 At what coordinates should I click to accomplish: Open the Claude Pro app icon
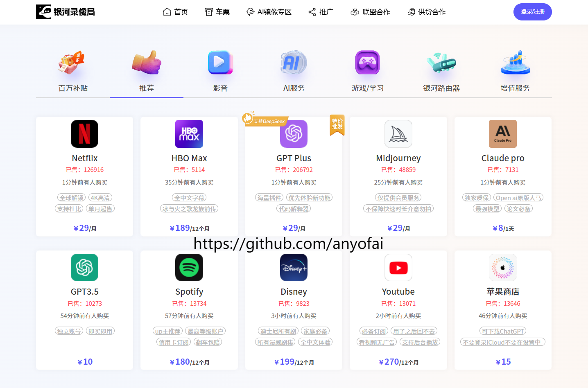pyautogui.click(x=503, y=134)
